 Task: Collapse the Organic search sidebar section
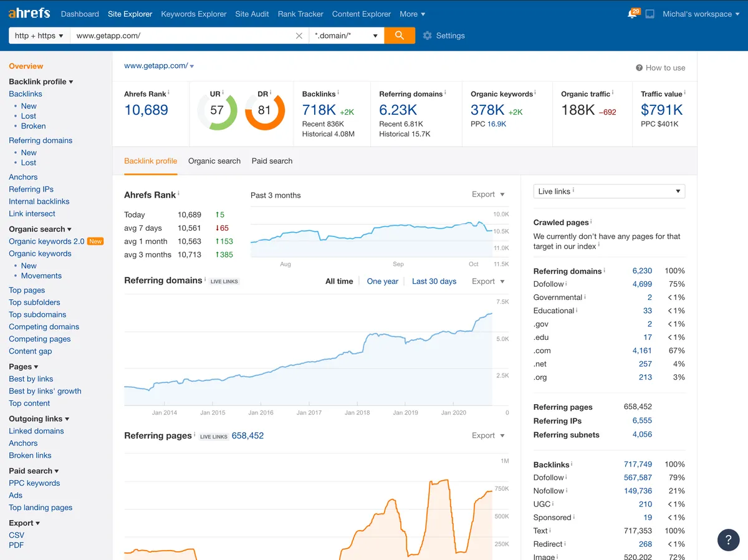tap(40, 229)
